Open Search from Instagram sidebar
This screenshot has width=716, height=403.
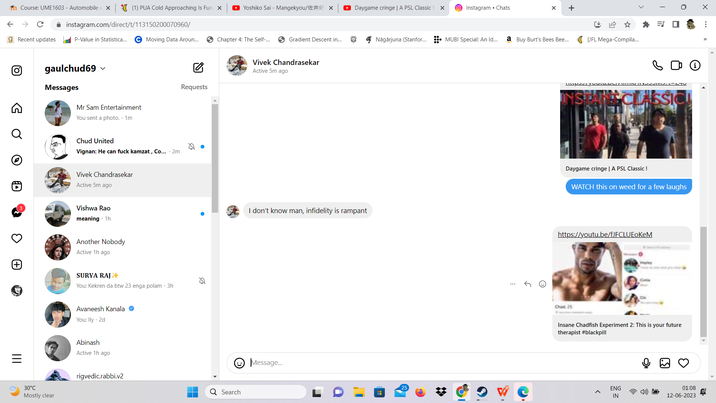click(17, 134)
